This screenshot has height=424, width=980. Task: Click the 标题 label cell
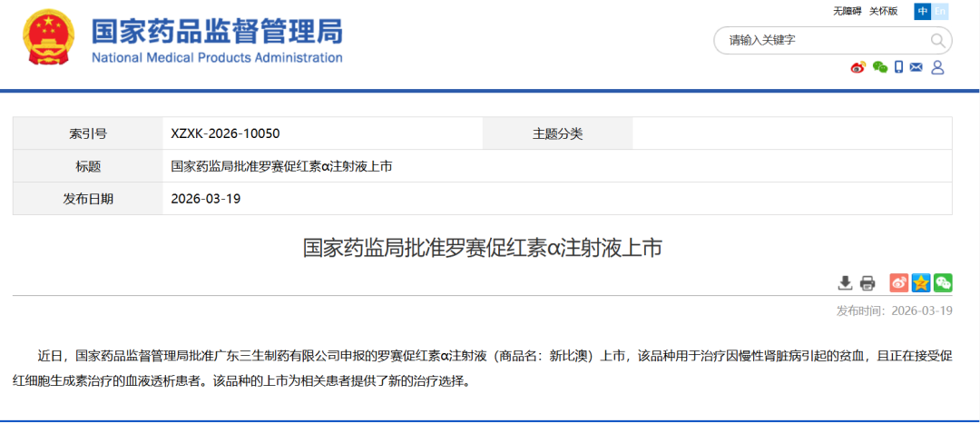(88, 166)
